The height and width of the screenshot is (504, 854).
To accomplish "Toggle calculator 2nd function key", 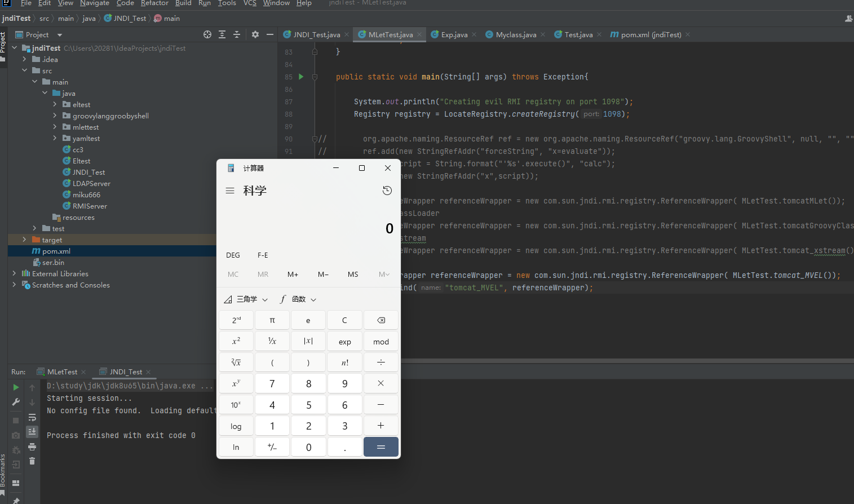I will (236, 320).
